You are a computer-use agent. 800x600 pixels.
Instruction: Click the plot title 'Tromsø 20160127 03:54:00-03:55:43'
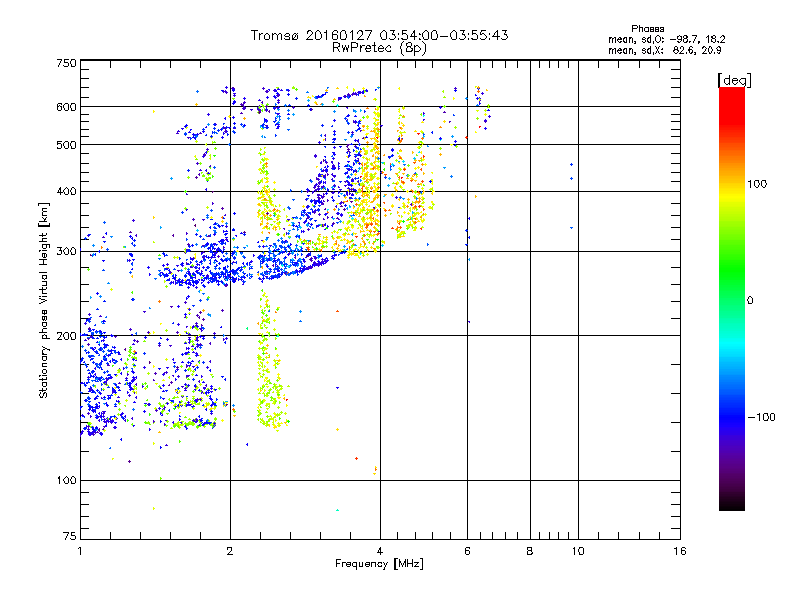(379, 35)
